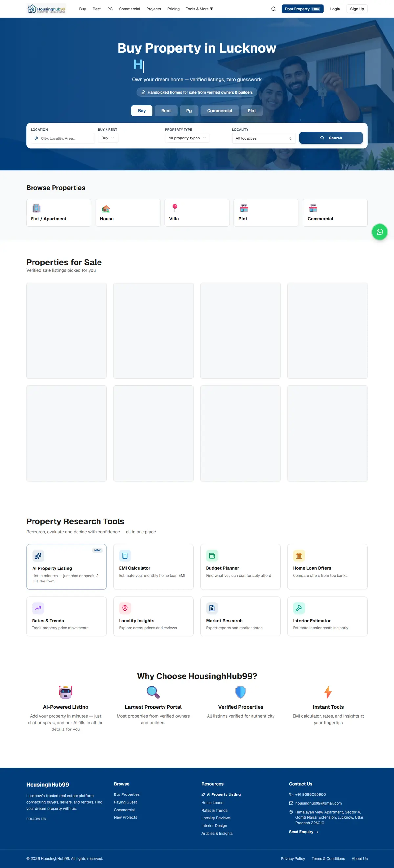Open About Us footer link
Screen dimensions: 394x868
360,858
